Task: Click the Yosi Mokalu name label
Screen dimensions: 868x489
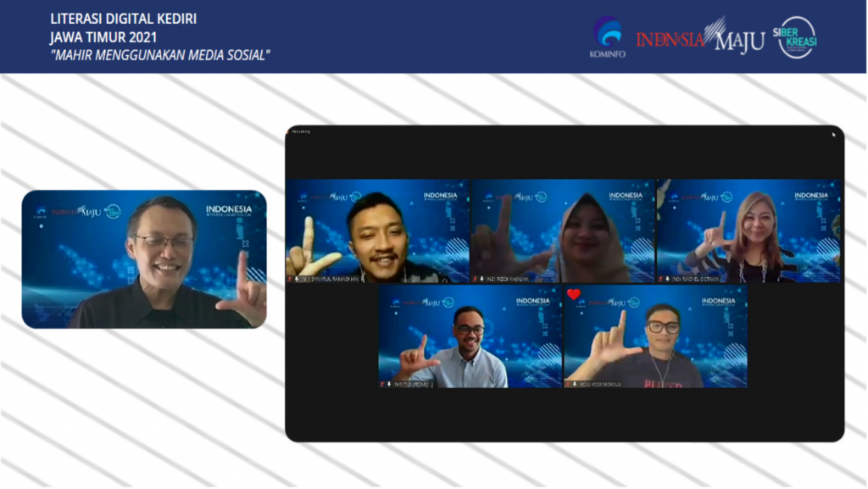Action: tap(605, 384)
